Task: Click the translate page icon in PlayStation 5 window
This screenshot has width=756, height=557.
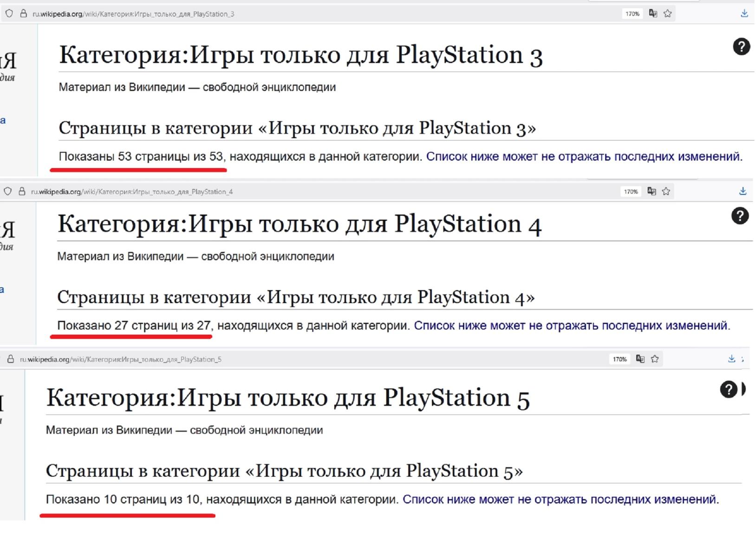Action: [640, 359]
